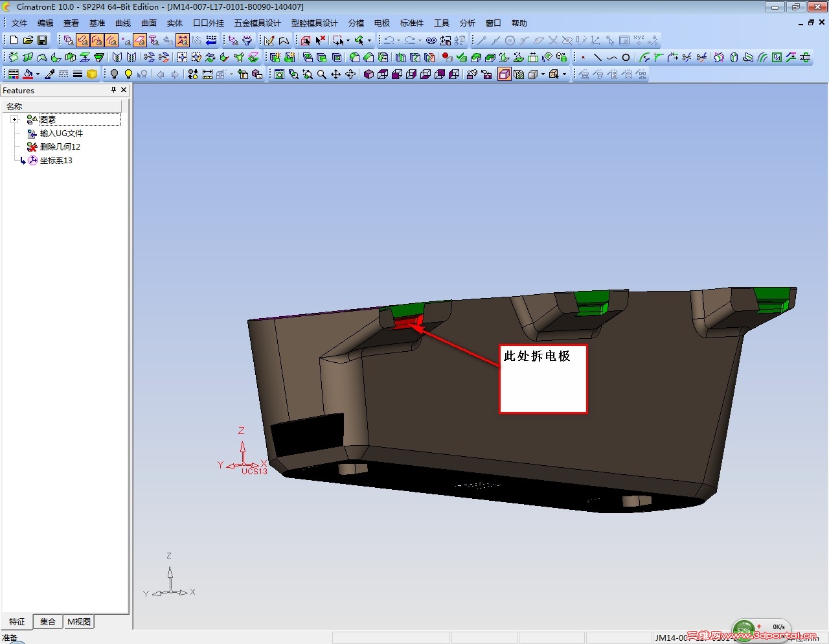
Task: Open the selection box mode dropdown arrow
Action: (348, 40)
